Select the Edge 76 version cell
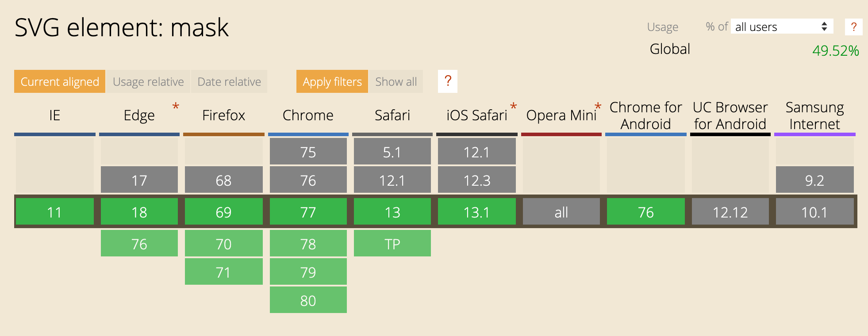This screenshot has width=868, height=336. [x=139, y=244]
